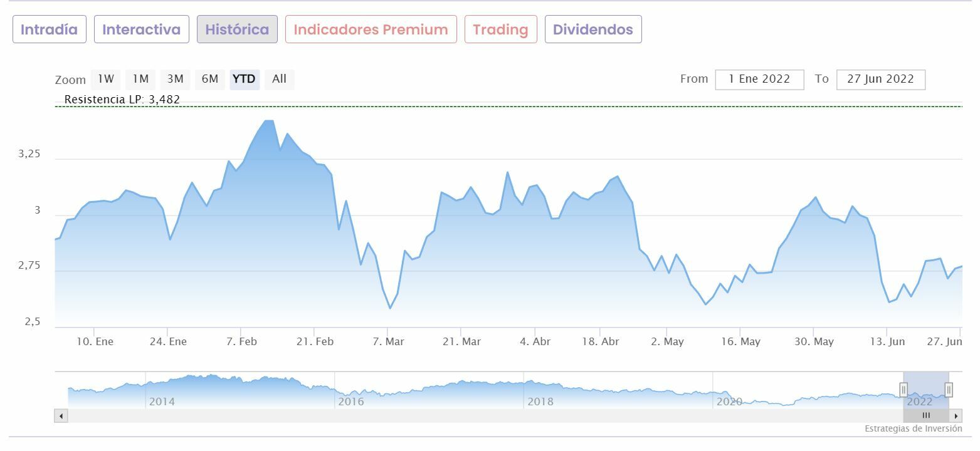Viewport: 980px width, 451px height.
Task: Open the Intradía tab
Action: point(50,29)
